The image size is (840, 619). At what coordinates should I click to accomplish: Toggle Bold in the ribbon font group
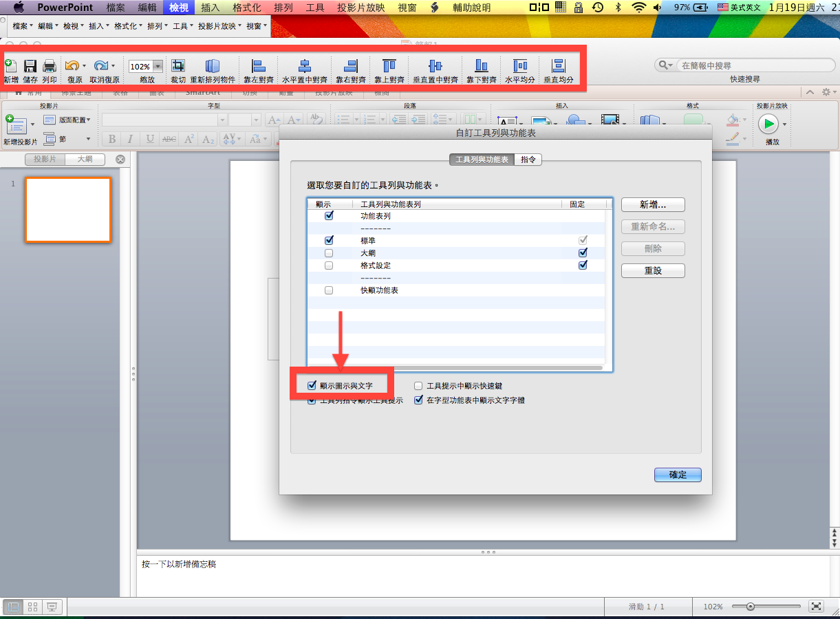(x=112, y=139)
